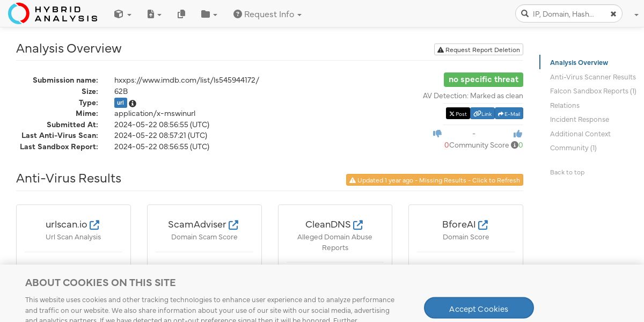Open the Hybrid Analysis logo home link

[53, 13]
